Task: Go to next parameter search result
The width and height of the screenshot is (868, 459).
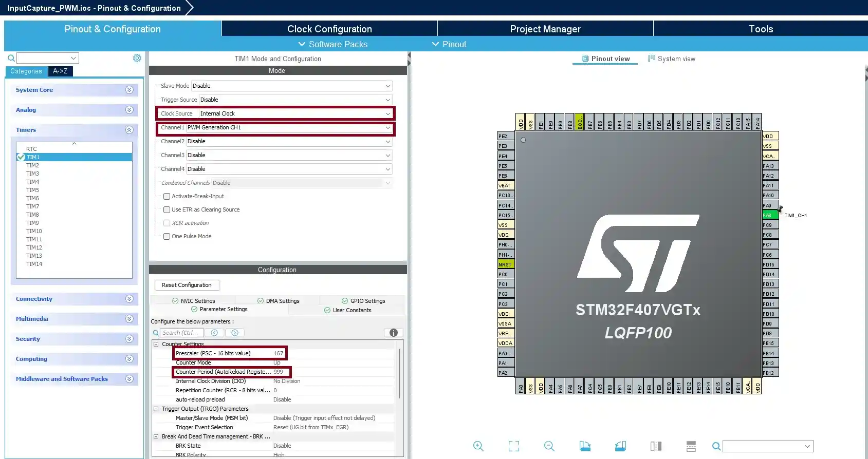Action: click(235, 333)
